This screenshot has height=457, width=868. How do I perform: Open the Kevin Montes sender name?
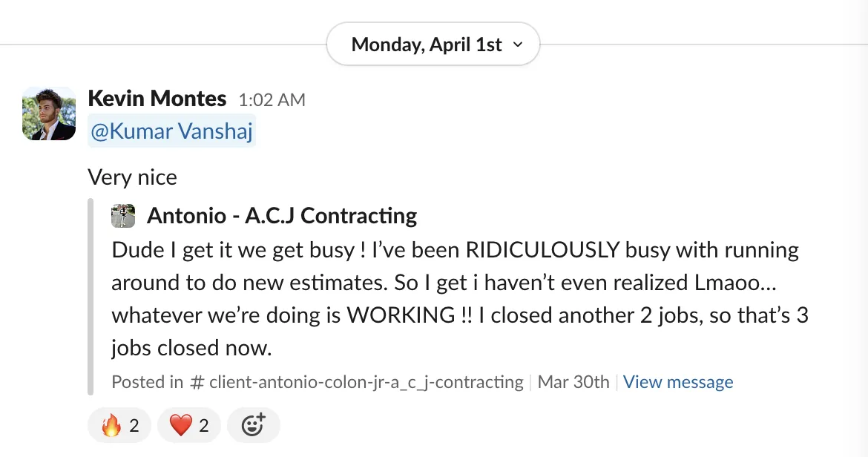[157, 99]
